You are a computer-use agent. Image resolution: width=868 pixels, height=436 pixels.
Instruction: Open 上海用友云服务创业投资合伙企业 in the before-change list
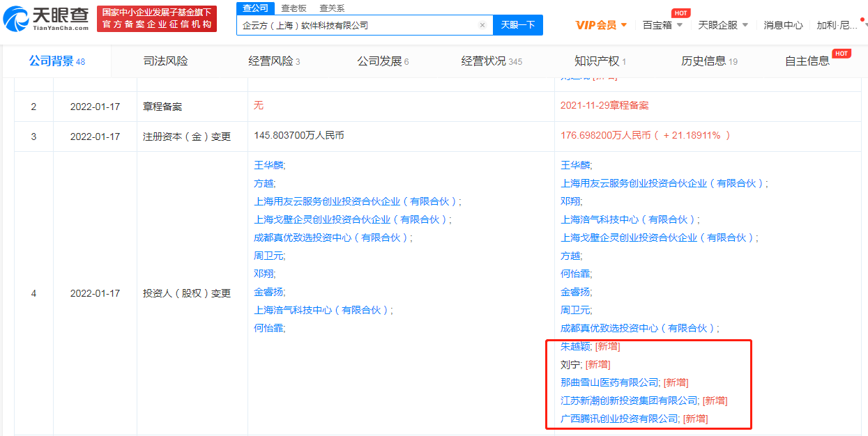[x=357, y=201]
